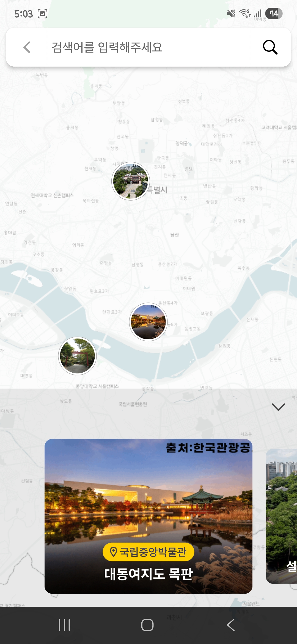Tap the muted sound status icon
The width and height of the screenshot is (297, 644).
231,13
